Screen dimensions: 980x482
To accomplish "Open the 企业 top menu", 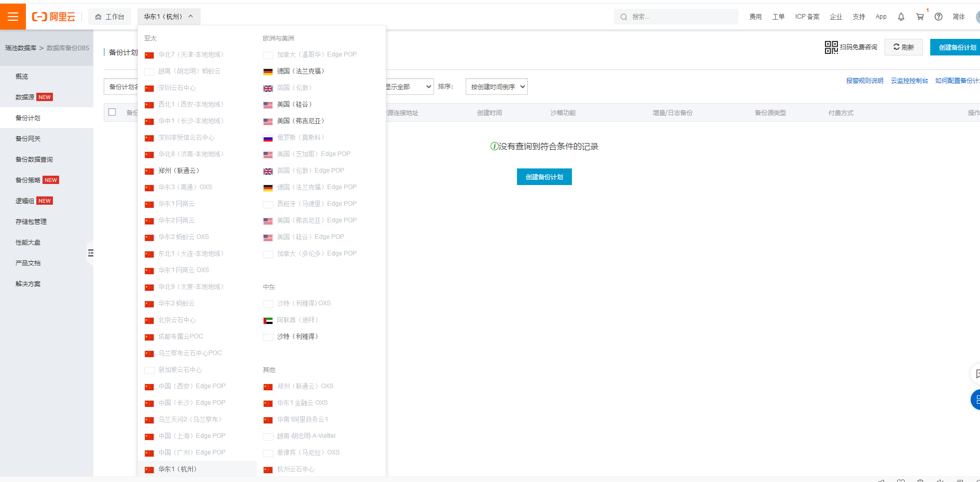I will 836,17.
